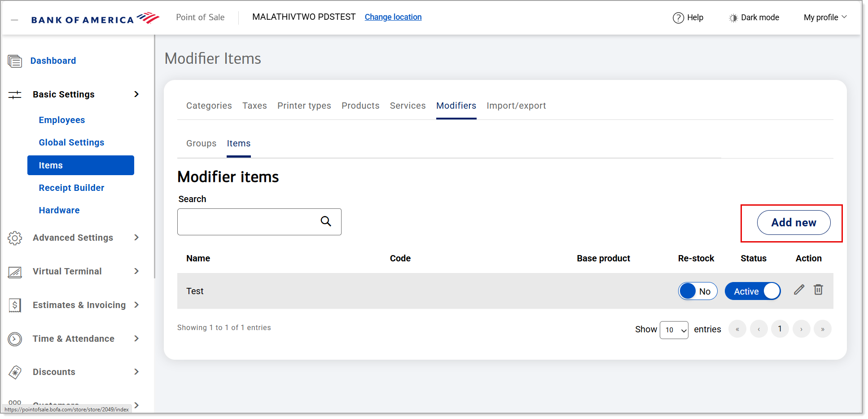Click the Discounts tag icon
The width and height of the screenshot is (868, 419).
(15, 372)
